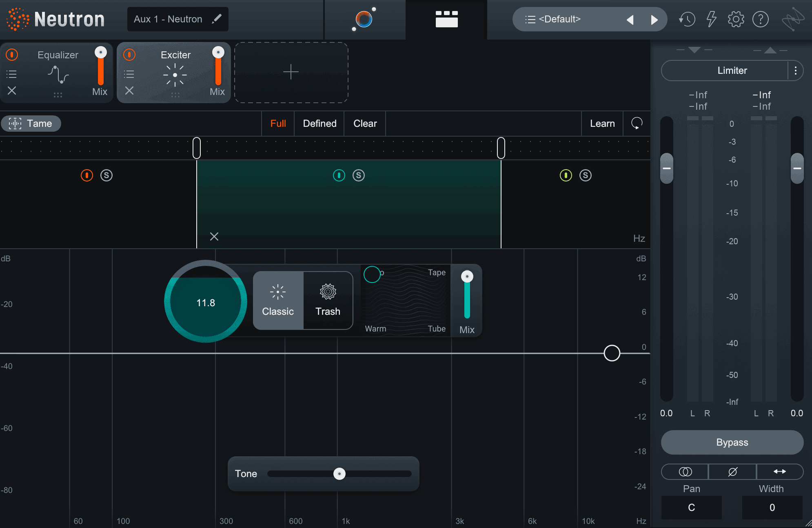
Task: Bypass the high band green power button
Action: [x=566, y=175]
